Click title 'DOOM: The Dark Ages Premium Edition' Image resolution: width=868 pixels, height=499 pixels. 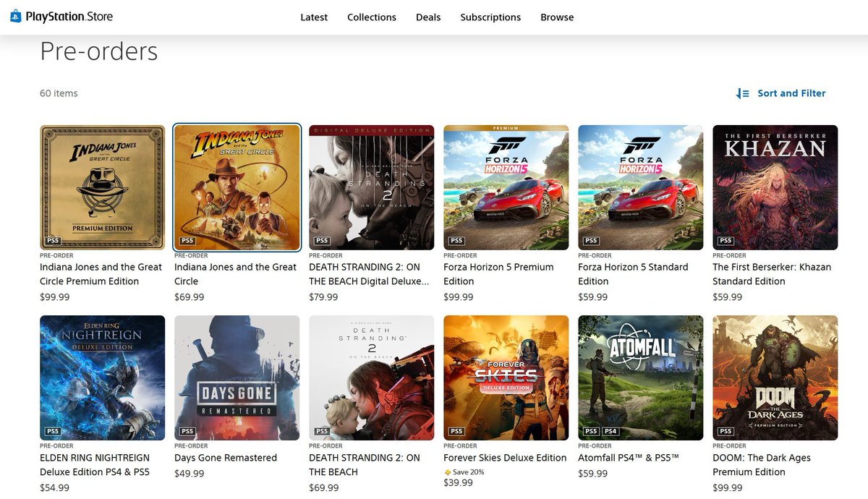[x=762, y=465]
